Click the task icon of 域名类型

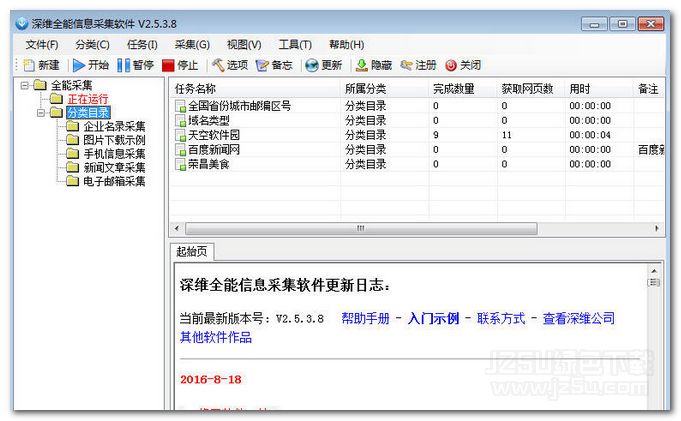point(180,121)
